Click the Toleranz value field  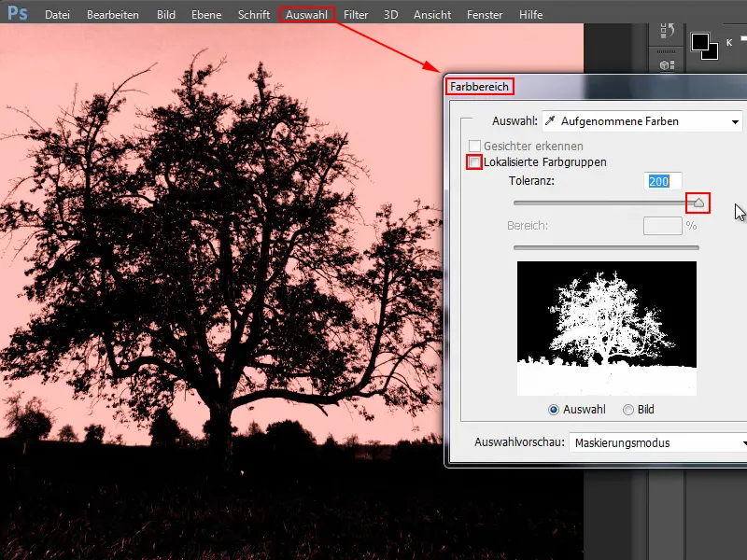click(x=663, y=181)
